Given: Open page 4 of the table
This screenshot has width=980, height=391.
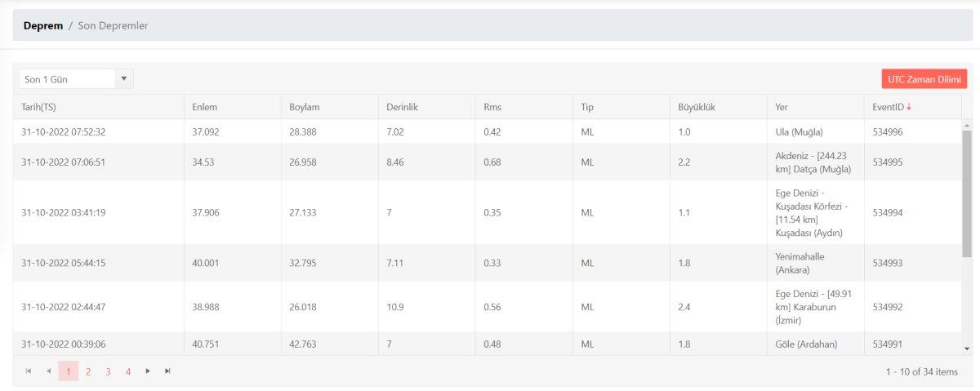Looking at the screenshot, I should (128, 371).
